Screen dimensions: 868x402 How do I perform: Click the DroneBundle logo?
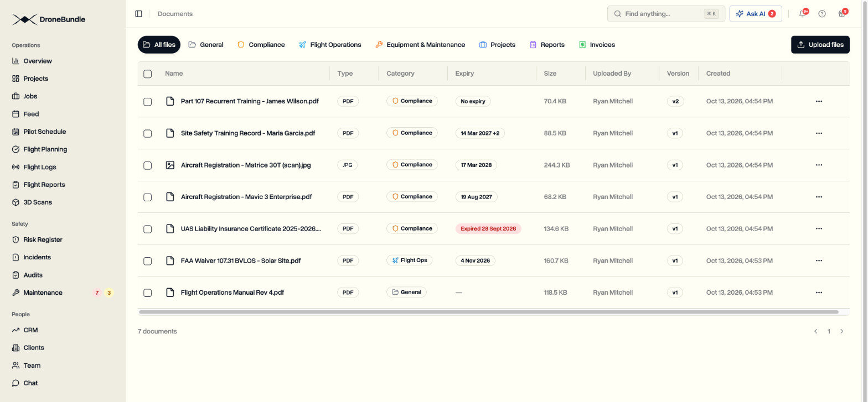click(x=49, y=19)
